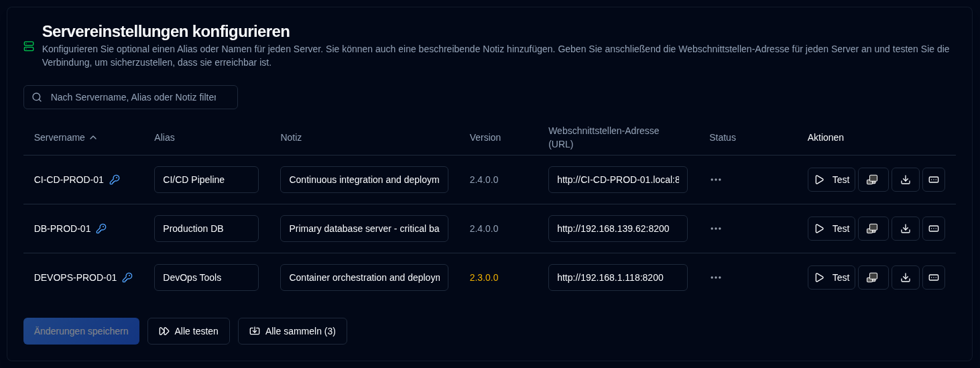
Task: Click the download icon for DEVOPS-PROD-01
Action: click(905, 278)
